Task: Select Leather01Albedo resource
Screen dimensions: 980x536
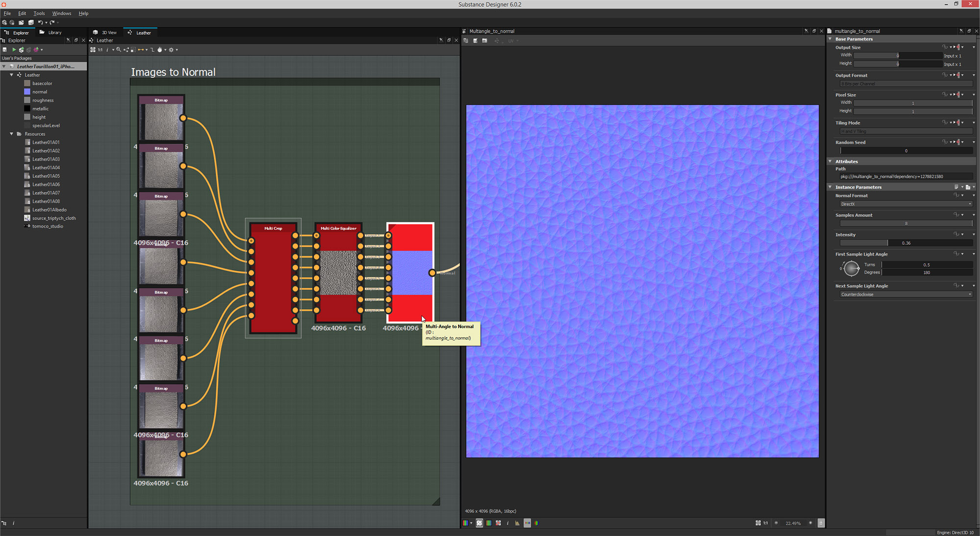Action: pyautogui.click(x=49, y=210)
